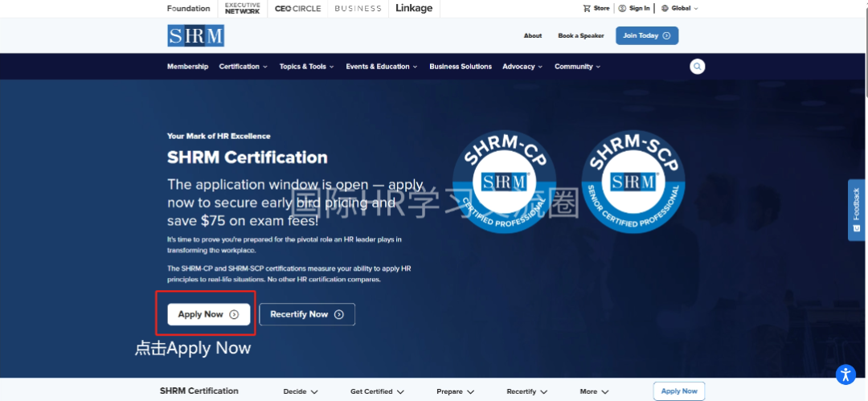The image size is (868, 401).
Task: Click the Join Today button
Action: [646, 35]
